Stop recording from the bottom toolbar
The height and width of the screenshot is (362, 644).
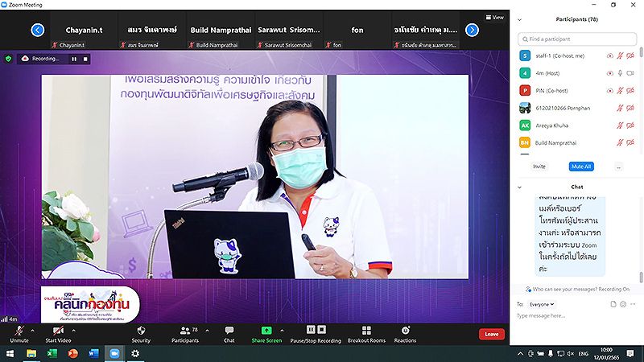[x=321, y=330]
